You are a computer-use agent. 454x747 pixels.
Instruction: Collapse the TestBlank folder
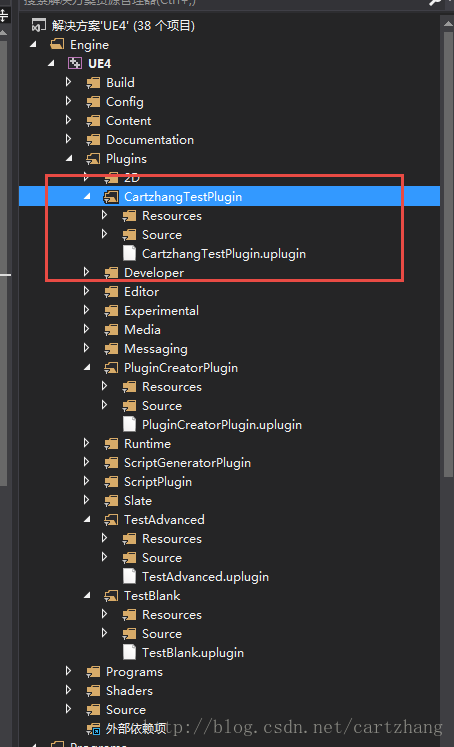click(87, 595)
